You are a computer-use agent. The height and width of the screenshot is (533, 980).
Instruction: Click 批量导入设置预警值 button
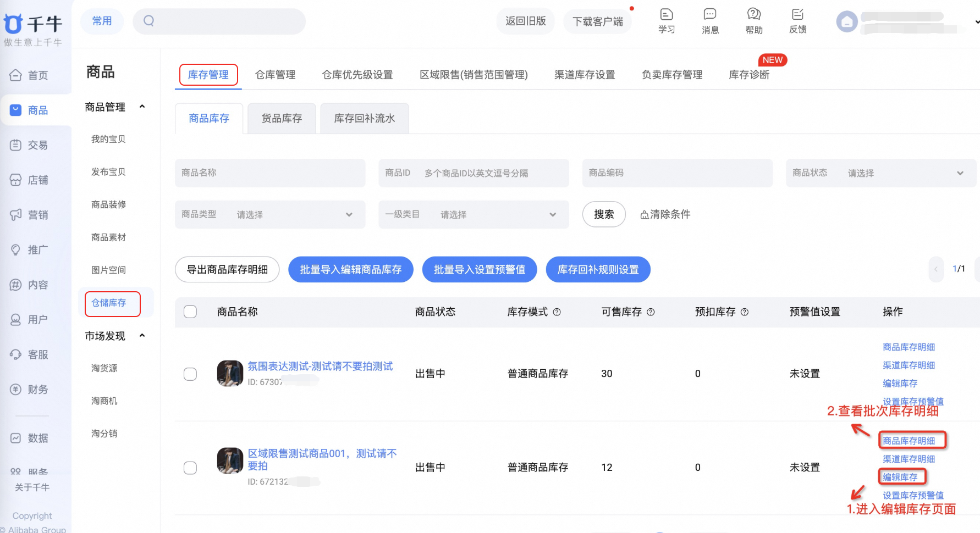point(480,269)
